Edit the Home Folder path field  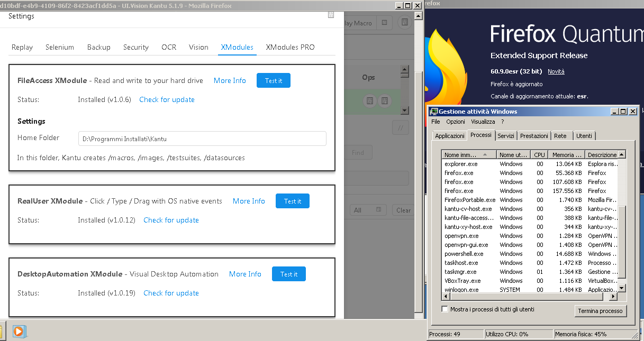click(202, 139)
